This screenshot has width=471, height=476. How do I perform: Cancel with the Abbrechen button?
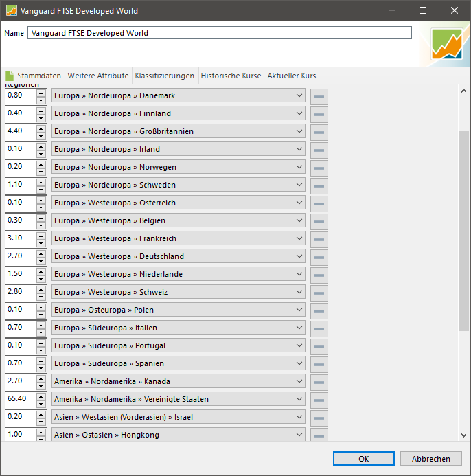pyautogui.click(x=431, y=458)
